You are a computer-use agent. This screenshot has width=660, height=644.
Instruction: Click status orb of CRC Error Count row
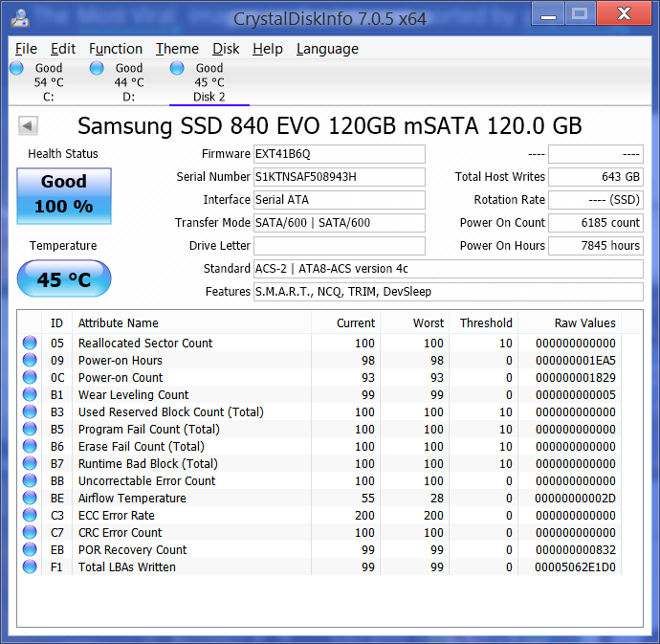pos(30,532)
